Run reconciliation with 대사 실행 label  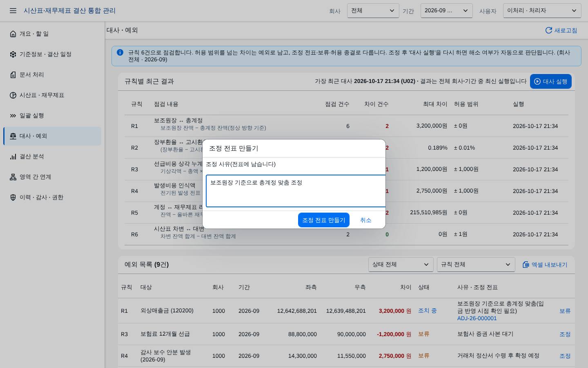coord(555,81)
